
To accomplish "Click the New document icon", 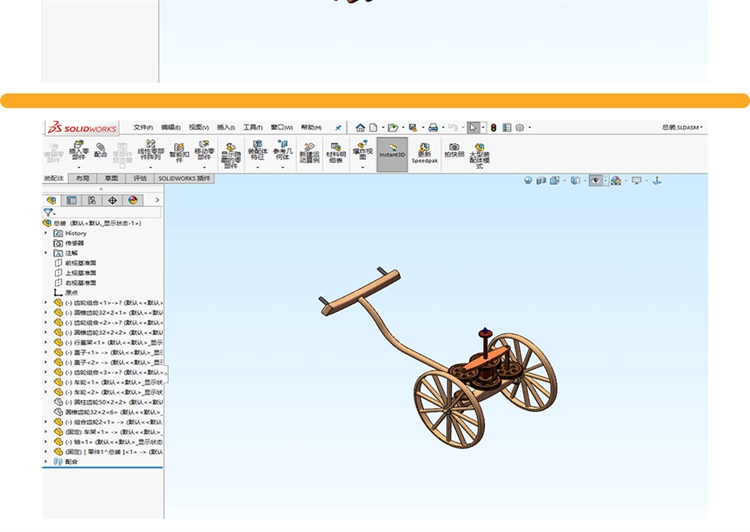I will (373, 127).
